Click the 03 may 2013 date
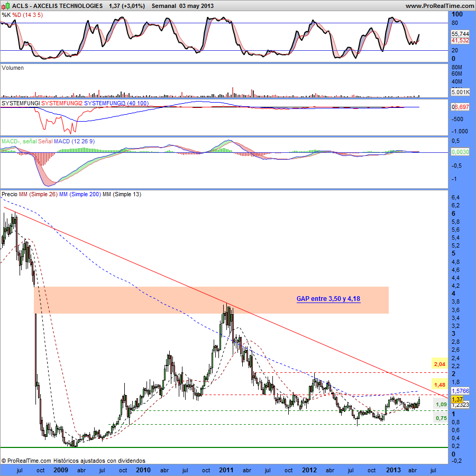Viewport: 476px width, 476px height. tap(196, 6)
